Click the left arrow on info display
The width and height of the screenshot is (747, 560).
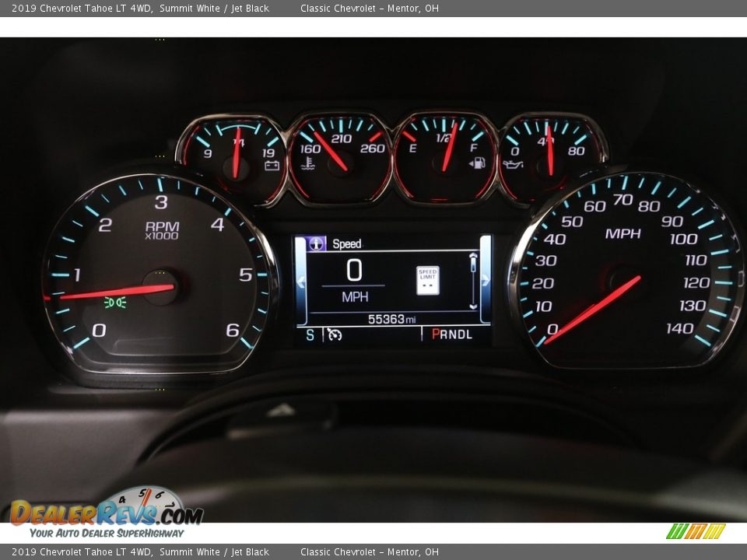click(300, 281)
